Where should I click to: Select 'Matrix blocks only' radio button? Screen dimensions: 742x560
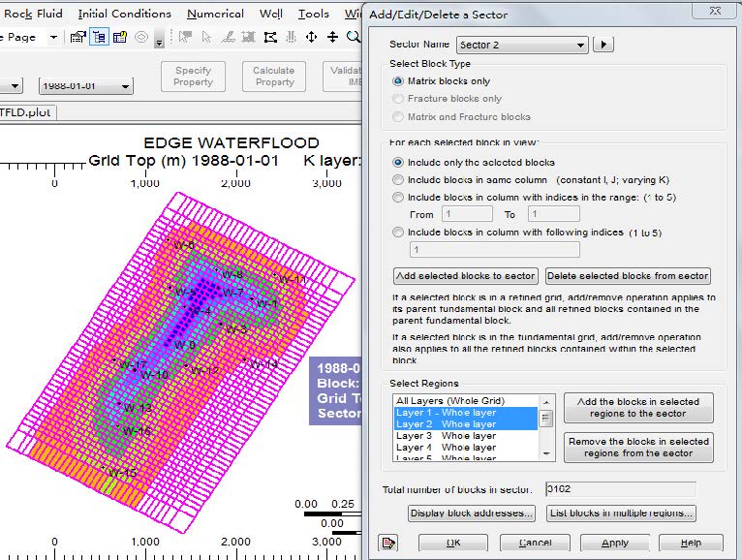pyautogui.click(x=398, y=81)
